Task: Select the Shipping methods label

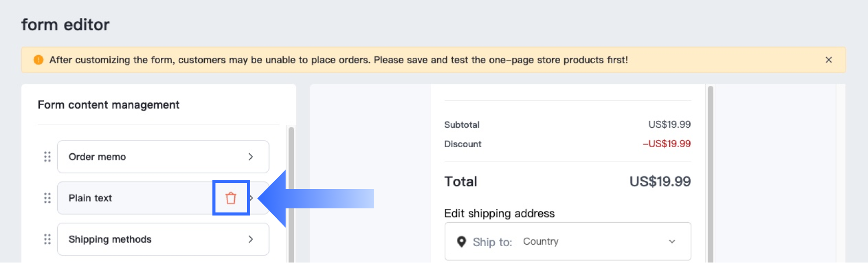Action: (110, 239)
